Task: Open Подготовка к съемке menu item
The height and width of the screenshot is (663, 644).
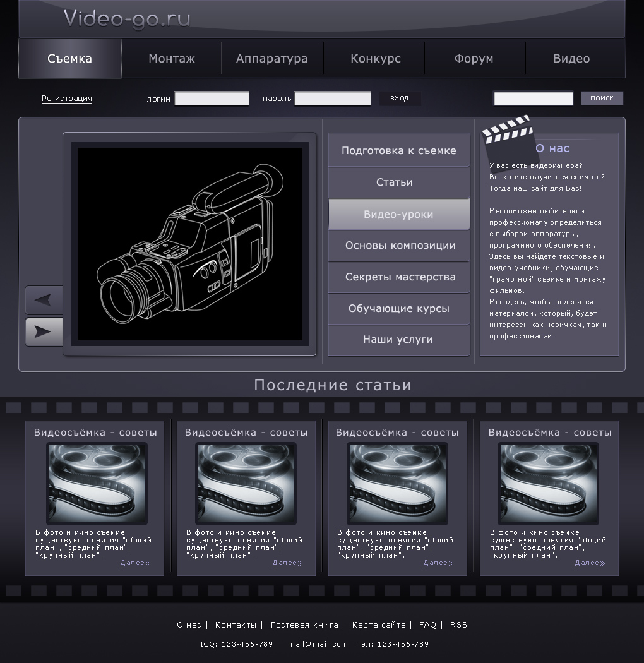Action: [398, 151]
